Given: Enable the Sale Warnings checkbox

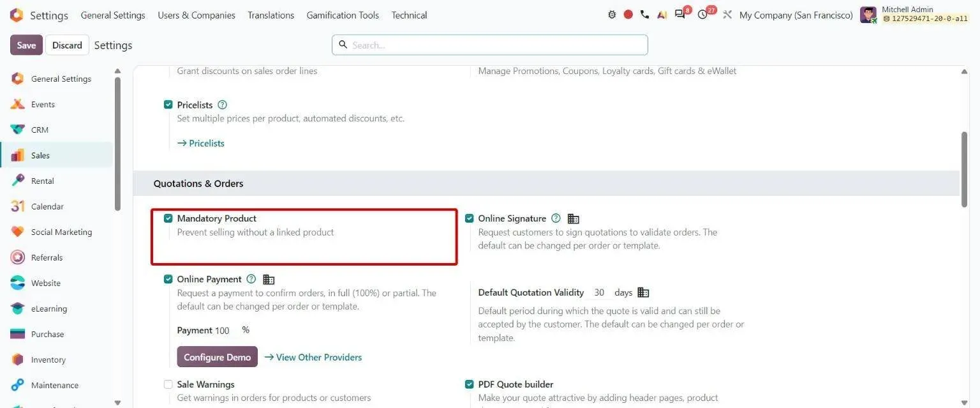Looking at the screenshot, I should pyautogui.click(x=168, y=384).
